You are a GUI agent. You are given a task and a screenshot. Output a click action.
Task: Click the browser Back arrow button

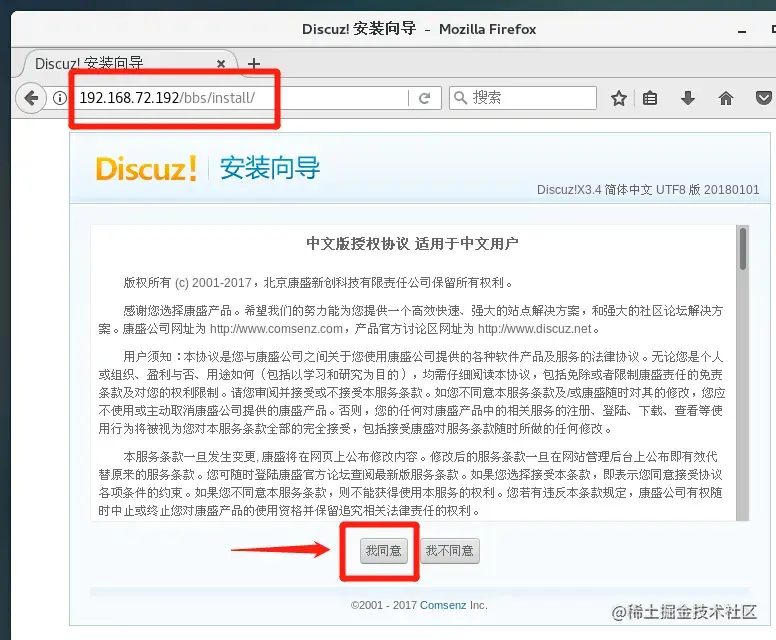click(x=31, y=98)
